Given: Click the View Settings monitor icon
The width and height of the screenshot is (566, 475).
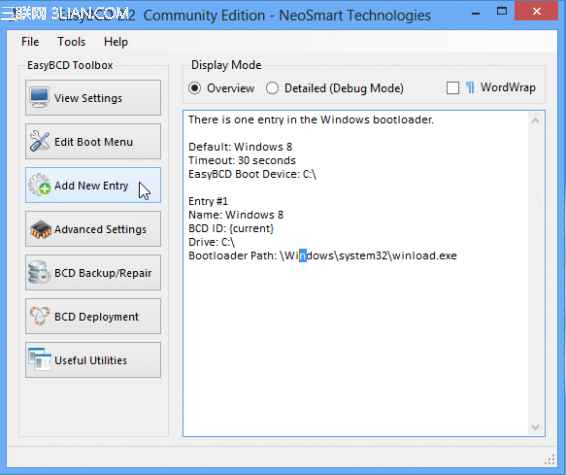Looking at the screenshot, I should pyautogui.click(x=39, y=97).
